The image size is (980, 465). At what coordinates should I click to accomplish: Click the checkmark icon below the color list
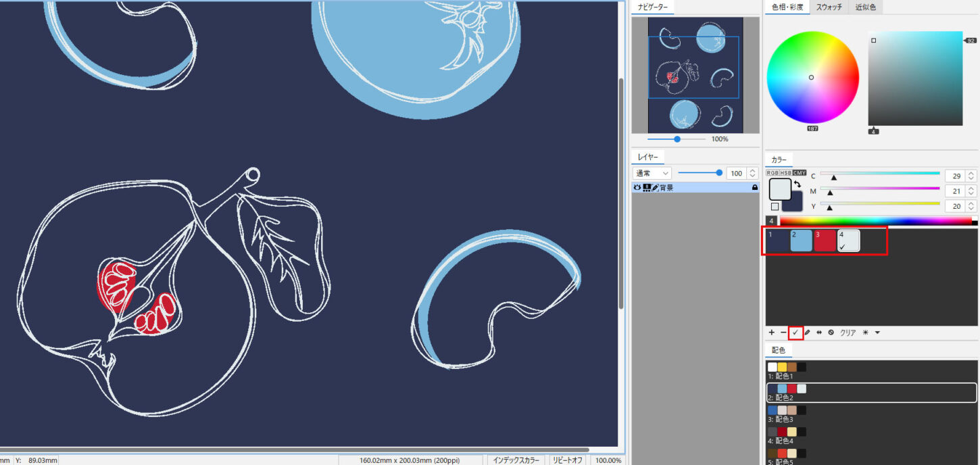click(x=795, y=333)
